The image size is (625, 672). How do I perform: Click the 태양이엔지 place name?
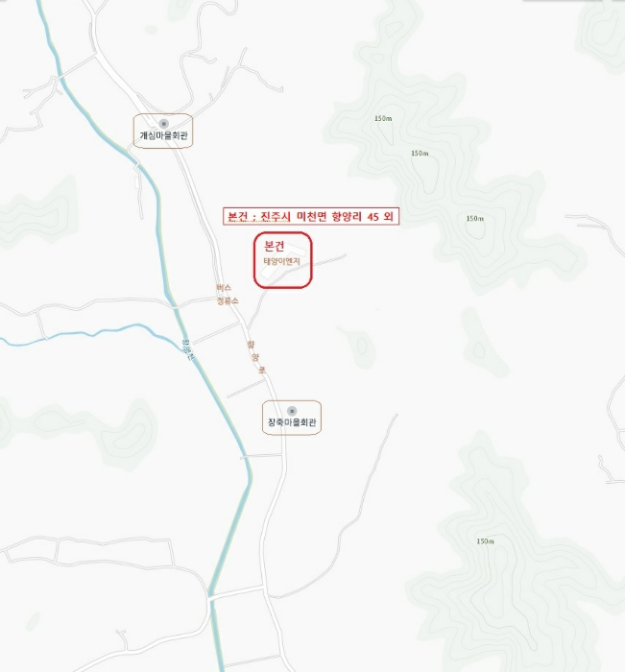click(281, 261)
